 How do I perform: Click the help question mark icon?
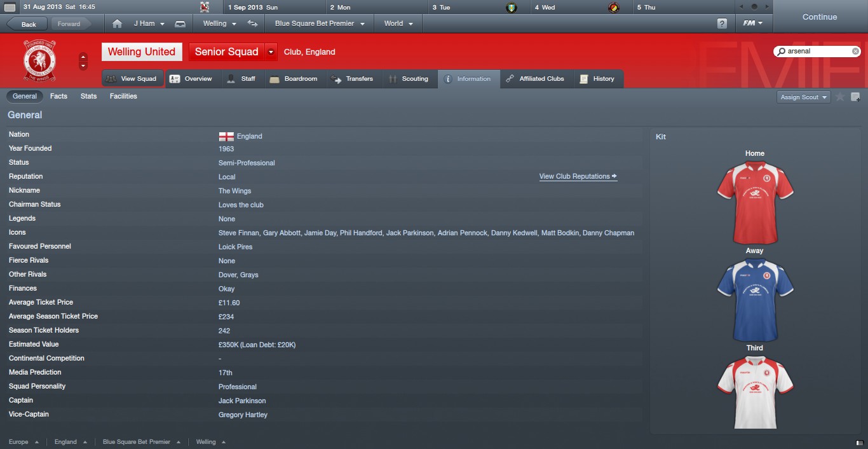coord(722,24)
